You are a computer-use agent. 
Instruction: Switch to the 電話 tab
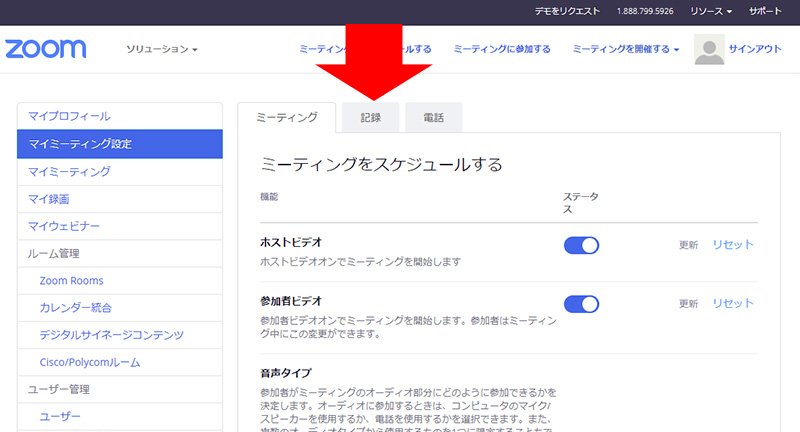coord(434,118)
